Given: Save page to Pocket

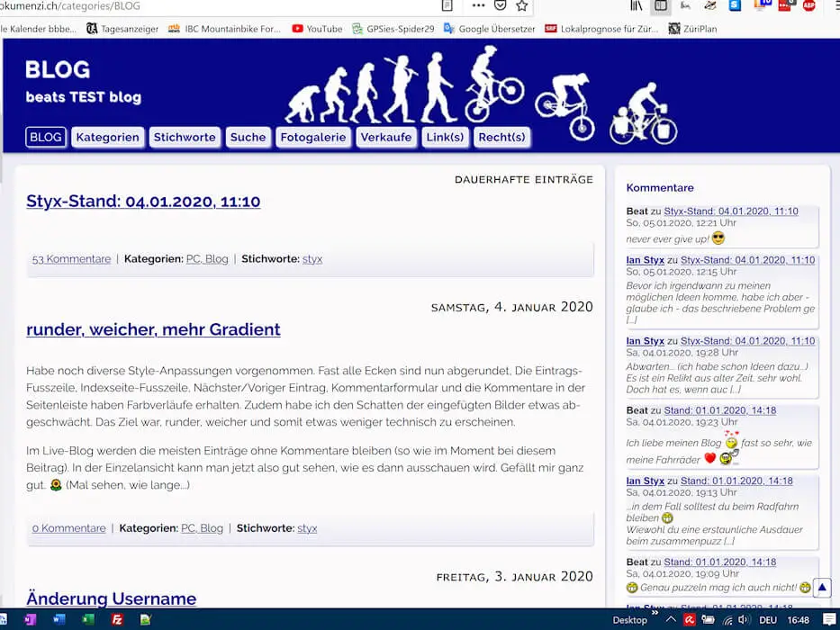Looking at the screenshot, I should (x=501, y=5).
